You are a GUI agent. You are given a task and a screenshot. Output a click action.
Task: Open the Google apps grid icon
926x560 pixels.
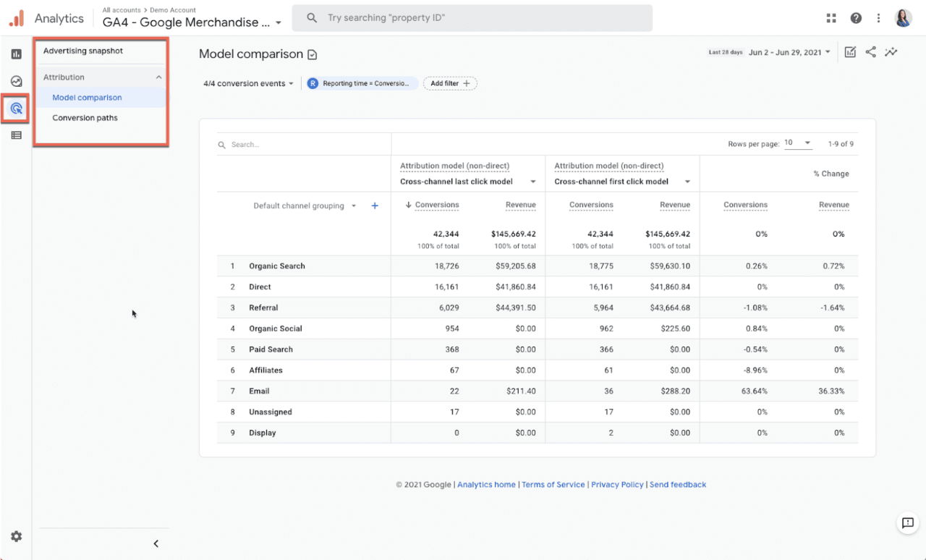tap(831, 17)
